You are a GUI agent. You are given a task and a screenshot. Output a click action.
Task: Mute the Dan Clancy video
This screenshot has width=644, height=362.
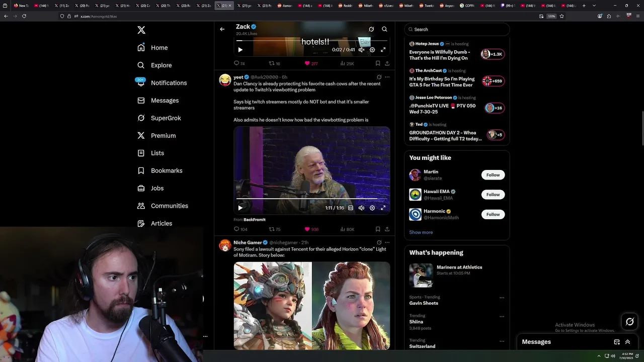(361, 208)
